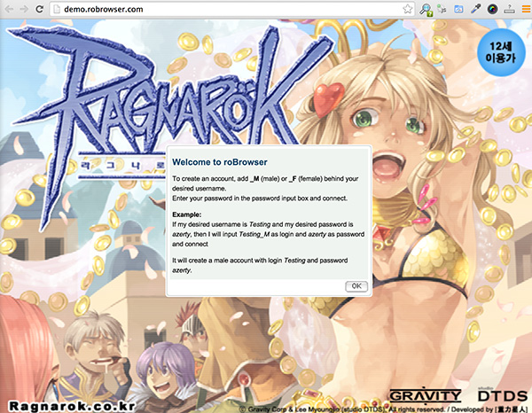This screenshot has height=413, width=532.
Task: Reload the page with refresh icon
Action: tap(40, 9)
